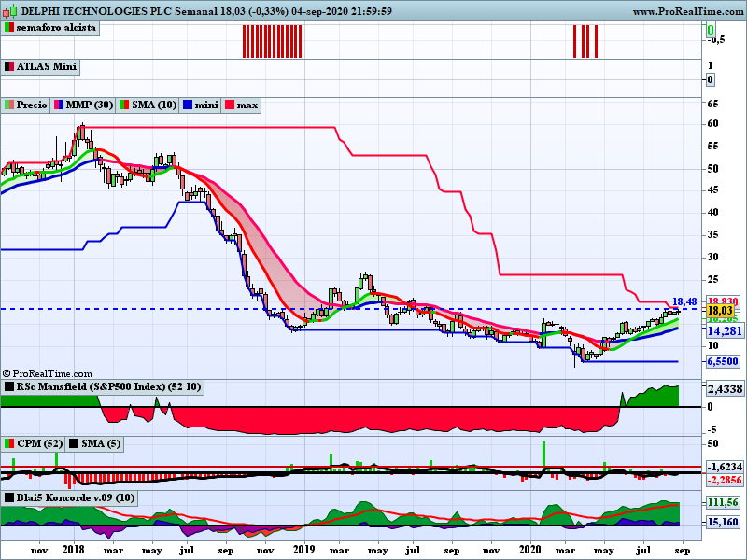Click the MMP (30) color swatch
The width and height of the screenshot is (747, 560).
coord(59,105)
